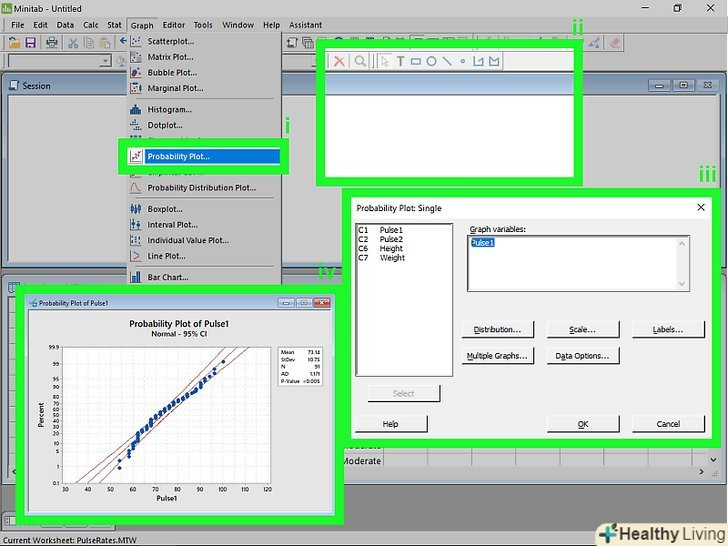The width and height of the screenshot is (728, 546).
Task: Click the Moderate cell in worksheet
Action: pos(362,461)
